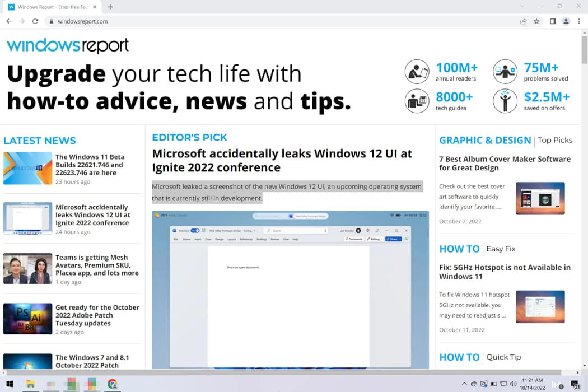Click the 5GHz hotspot article thumbnail

pos(540,307)
